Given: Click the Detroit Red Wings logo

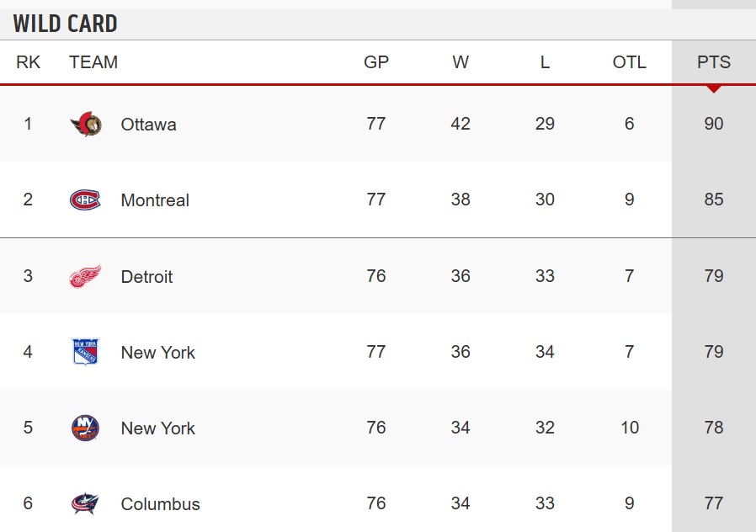Looking at the screenshot, I should point(85,276).
